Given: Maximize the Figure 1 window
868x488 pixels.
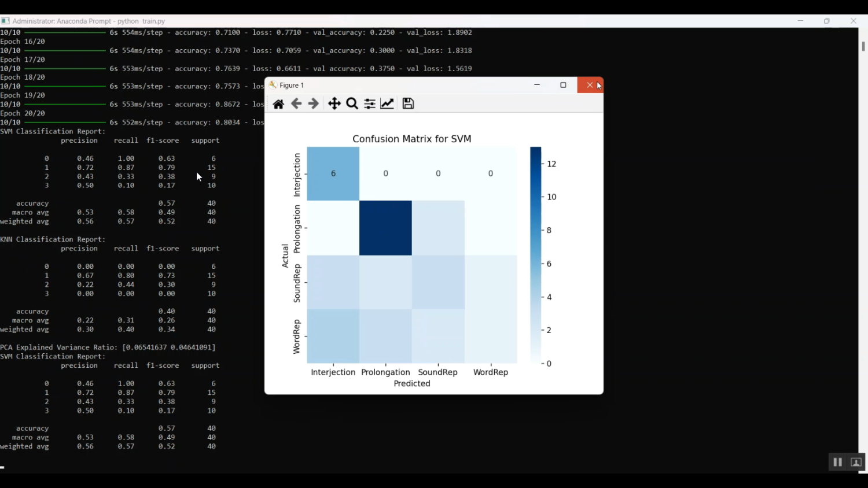Looking at the screenshot, I should pyautogui.click(x=563, y=85).
